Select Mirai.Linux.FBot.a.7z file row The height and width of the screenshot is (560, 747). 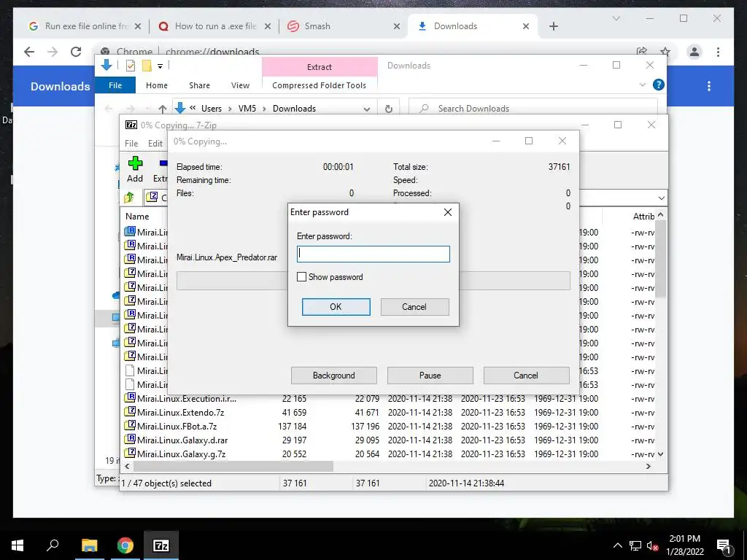tap(360, 426)
